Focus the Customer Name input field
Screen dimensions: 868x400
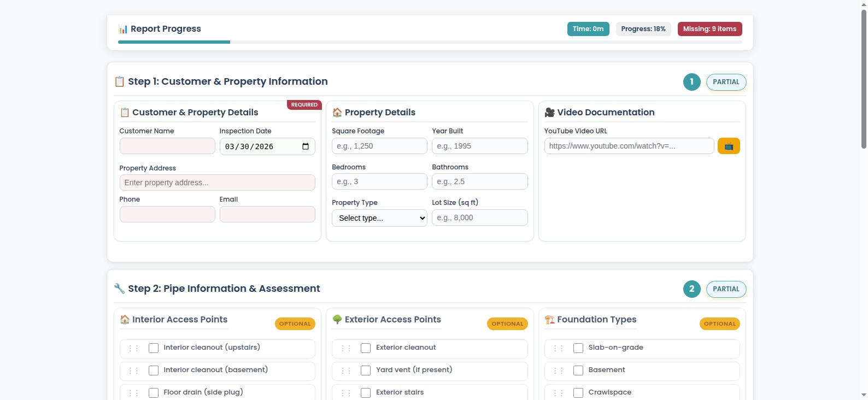pyautogui.click(x=167, y=146)
